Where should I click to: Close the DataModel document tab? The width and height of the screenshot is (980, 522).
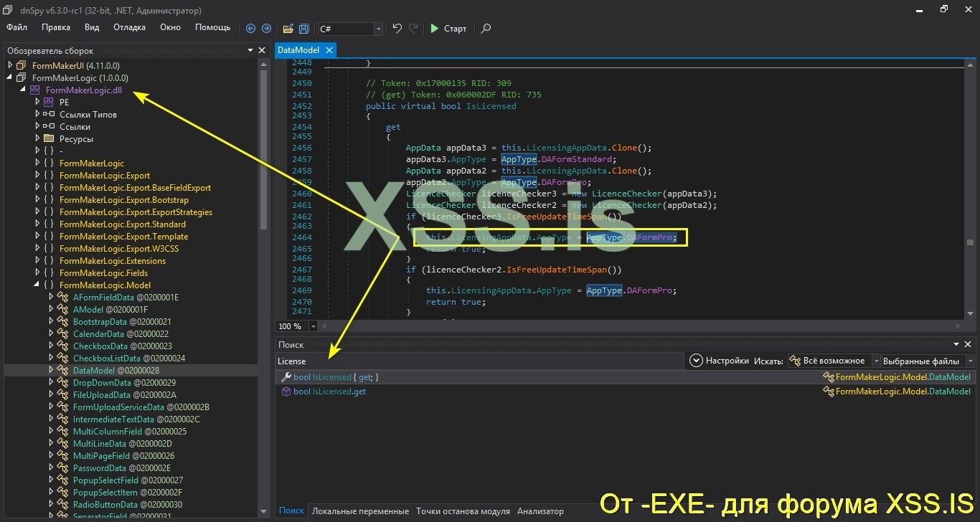(x=329, y=50)
